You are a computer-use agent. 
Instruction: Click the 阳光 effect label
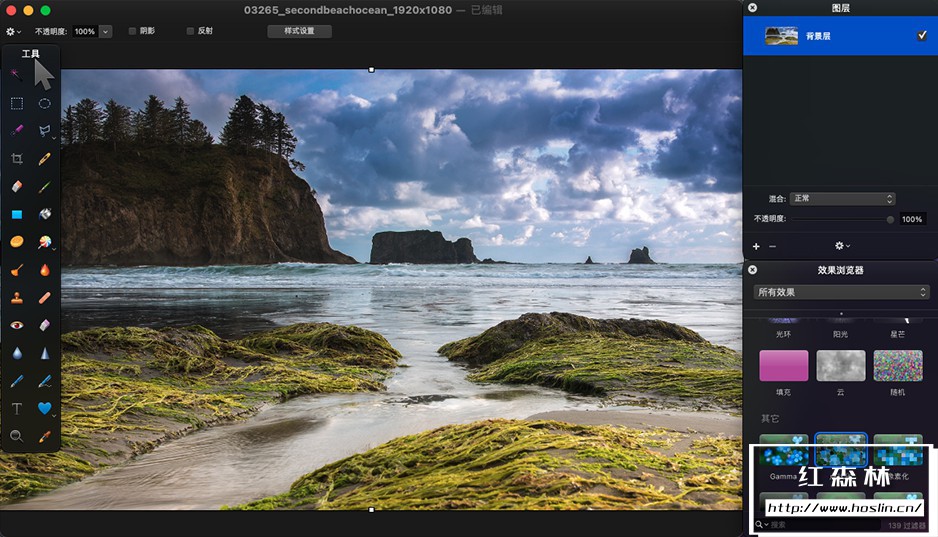click(x=840, y=334)
